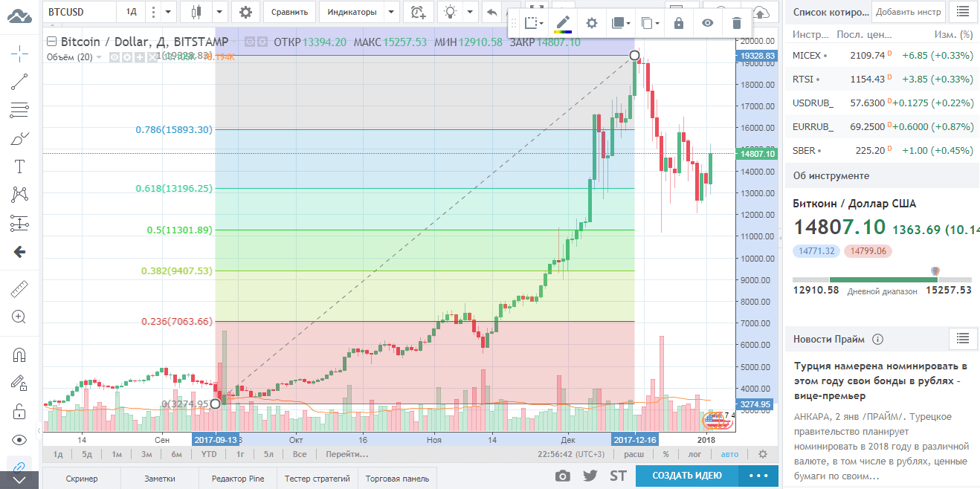The height and width of the screenshot is (489, 980).
Task: Delete the Fibonacci drawing with trash icon
Action: (x=736, y=23)
